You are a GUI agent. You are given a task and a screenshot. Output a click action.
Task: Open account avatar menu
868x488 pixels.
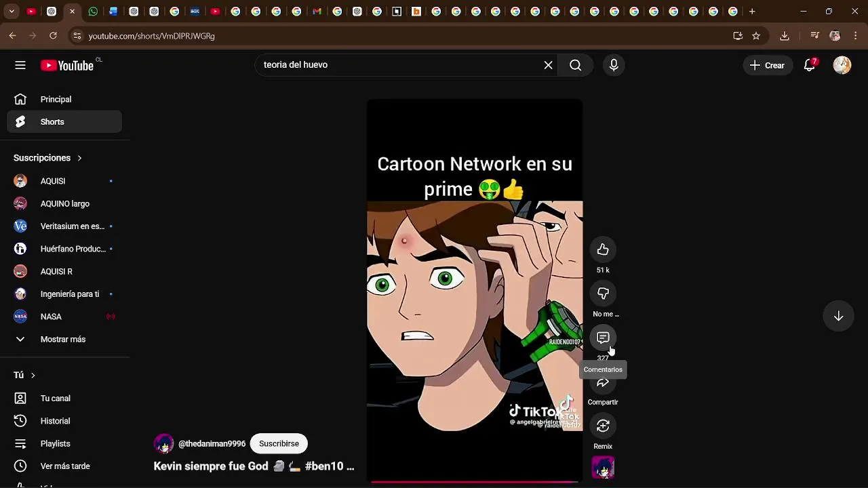click(842, 65)
